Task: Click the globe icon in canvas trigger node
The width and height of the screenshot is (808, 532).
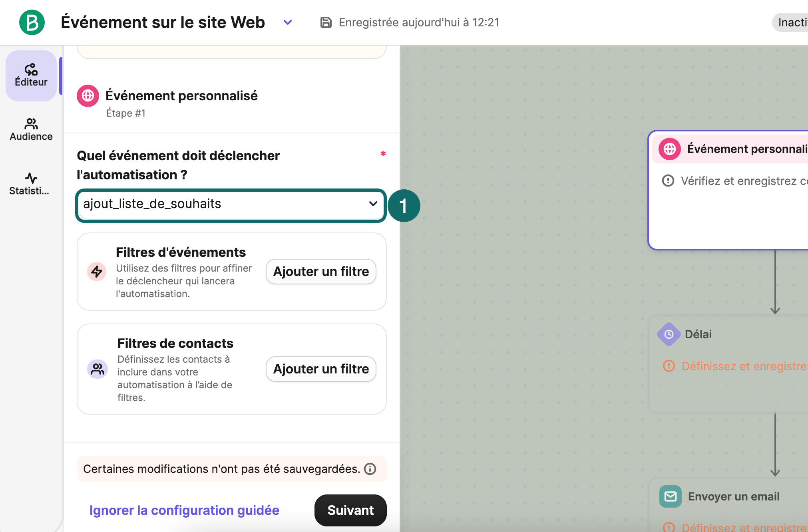Action: click(670, 149)
